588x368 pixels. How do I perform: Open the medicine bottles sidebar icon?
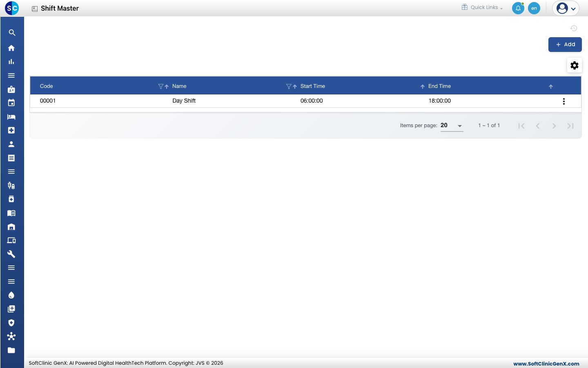(x=11, y=186)
